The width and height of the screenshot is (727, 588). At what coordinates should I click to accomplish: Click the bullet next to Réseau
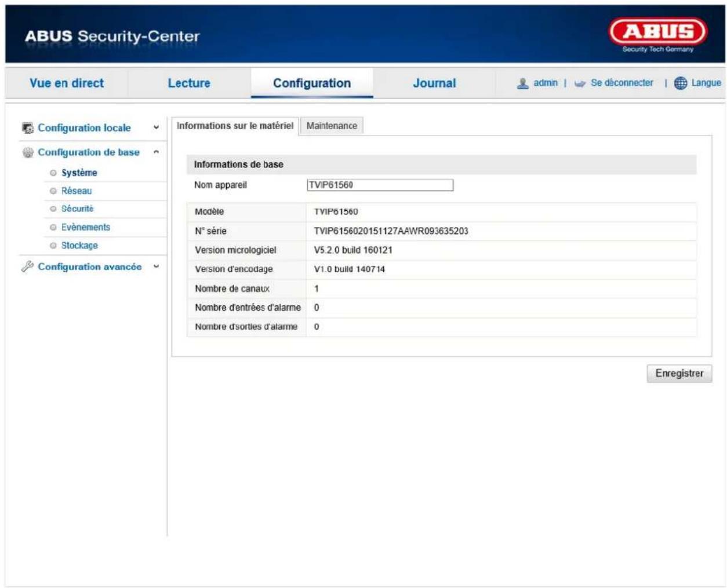point(53,191)
